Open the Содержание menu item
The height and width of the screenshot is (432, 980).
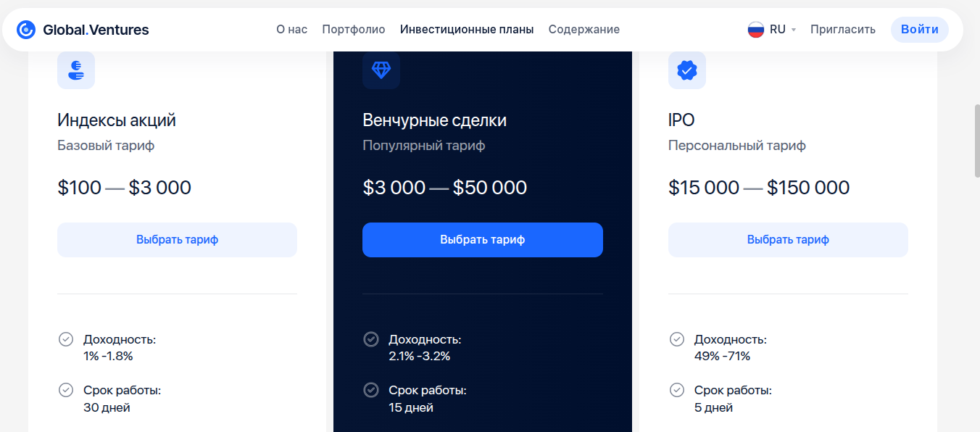[x=584, y=29]
